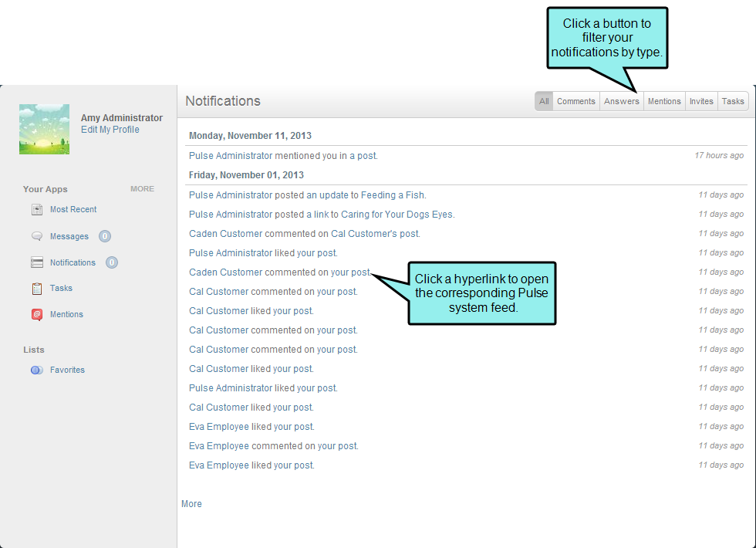The image size is (756, 548).
Task: Filter notifications by Invites
Action: pos(701,101)
